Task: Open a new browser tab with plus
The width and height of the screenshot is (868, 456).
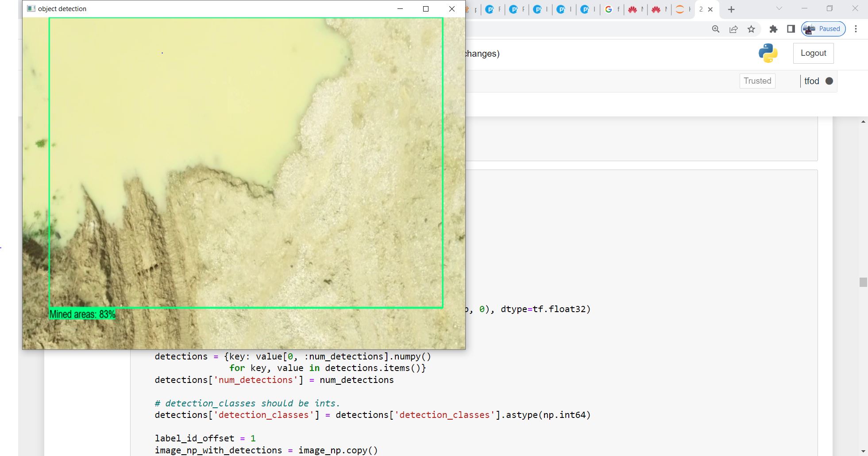Action: pyautogui.click(x=731, y=9)
